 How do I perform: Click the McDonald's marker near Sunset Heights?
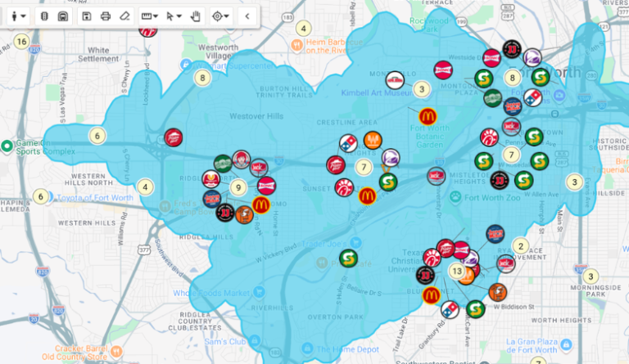point(367,196)
